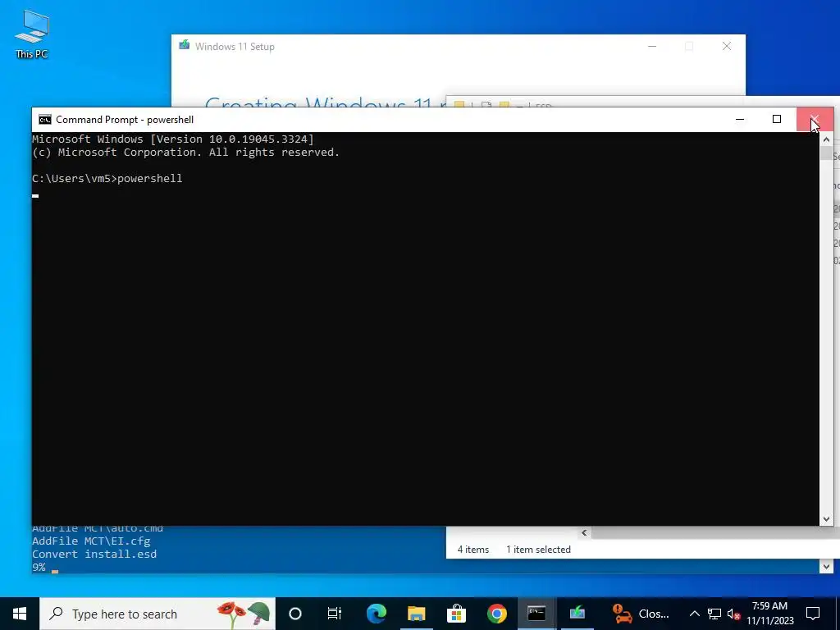Close the Windows 11 Setup window
The image size is (840, 630).
[727, 46]
